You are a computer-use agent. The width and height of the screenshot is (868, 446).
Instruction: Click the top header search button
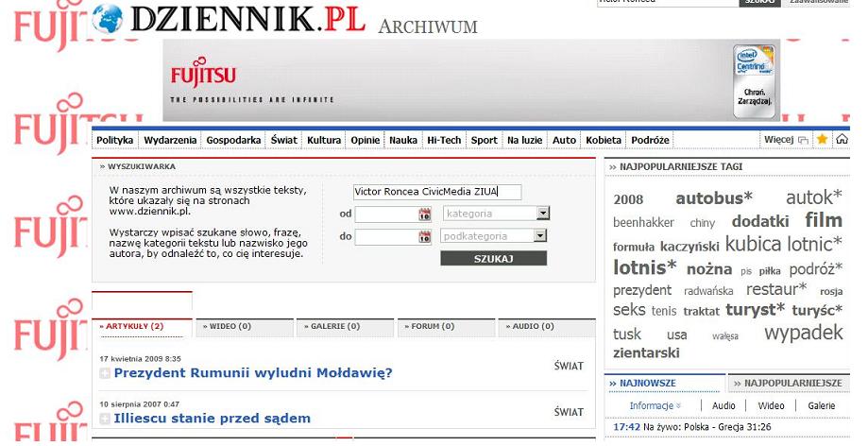759,2
